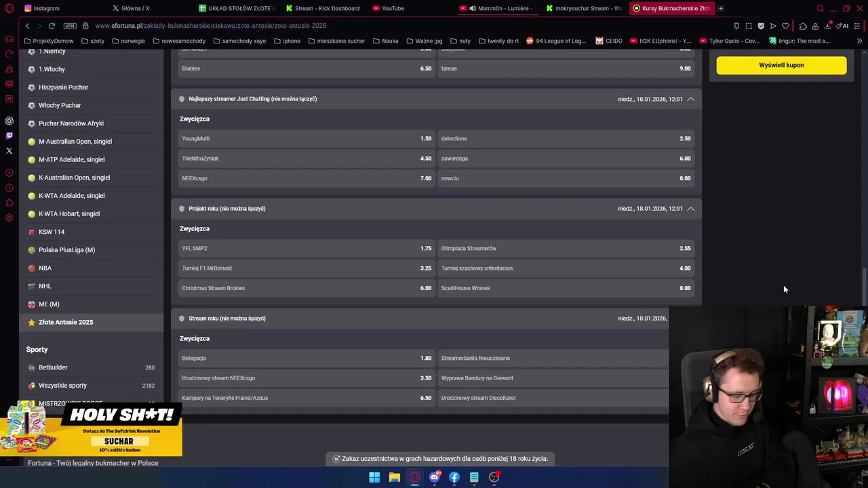Open the Opera menu logo
The height and width of the screenshot is (488, 868).
[9, 8]
